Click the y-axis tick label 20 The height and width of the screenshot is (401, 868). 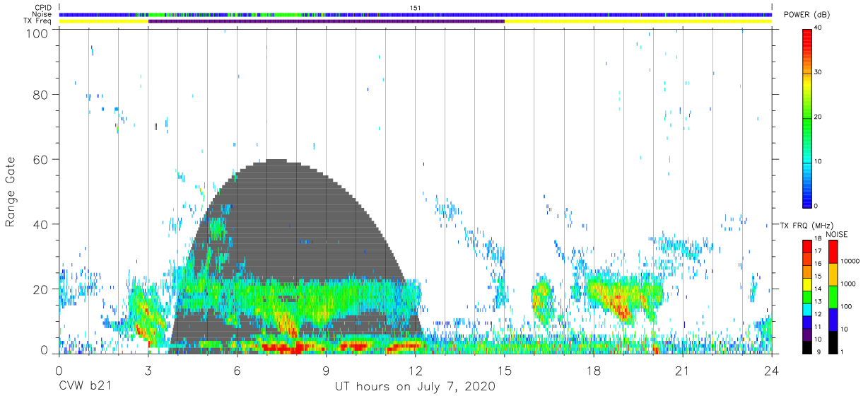pos(42,289)
